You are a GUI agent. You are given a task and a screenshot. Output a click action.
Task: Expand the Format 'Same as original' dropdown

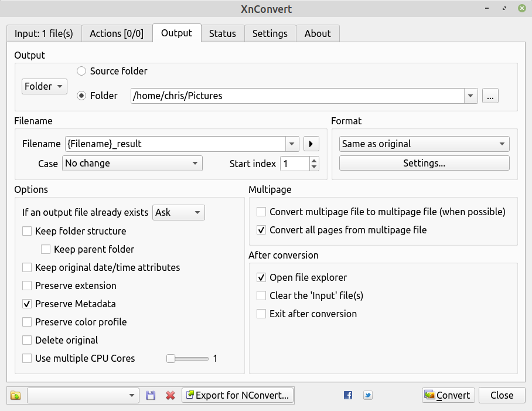[424, 144]
